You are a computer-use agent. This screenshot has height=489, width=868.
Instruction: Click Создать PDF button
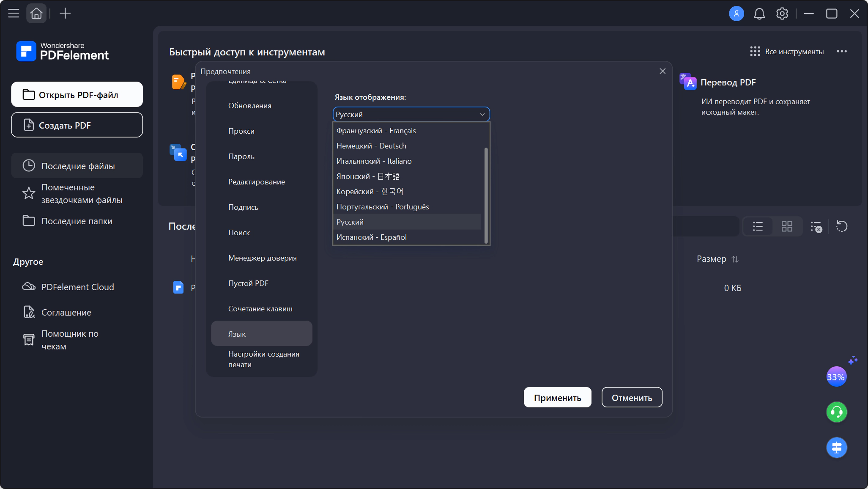point(77,125)
